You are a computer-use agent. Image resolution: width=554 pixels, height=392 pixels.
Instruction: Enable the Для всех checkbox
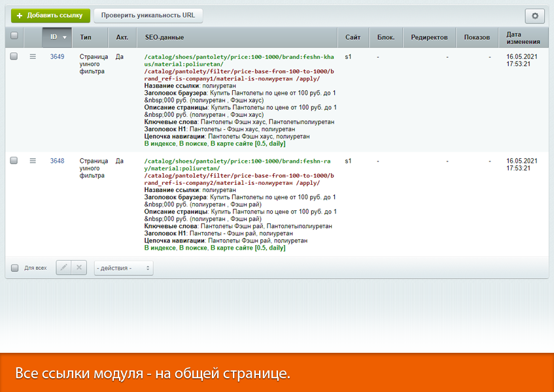click(x=14, y=267)
